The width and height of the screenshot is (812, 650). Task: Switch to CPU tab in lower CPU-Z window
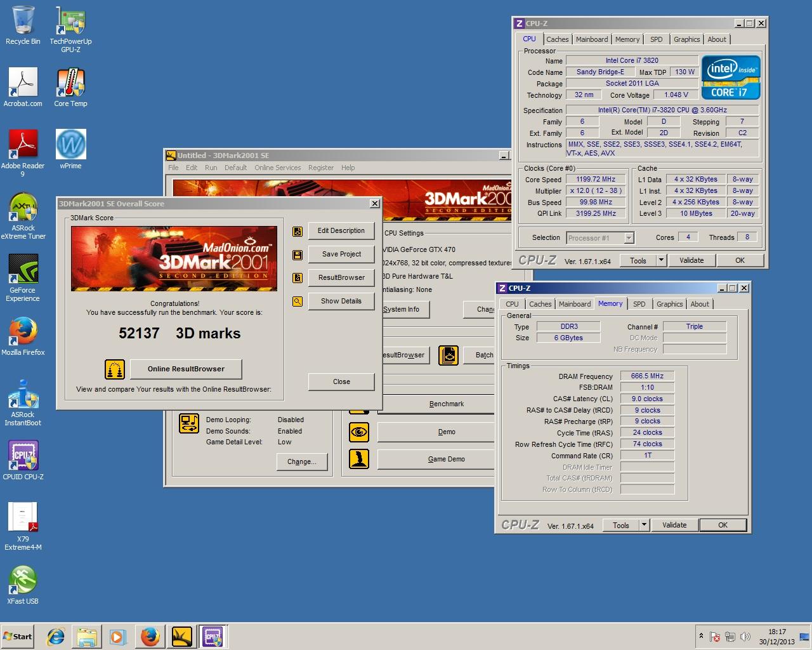(512, 304)
